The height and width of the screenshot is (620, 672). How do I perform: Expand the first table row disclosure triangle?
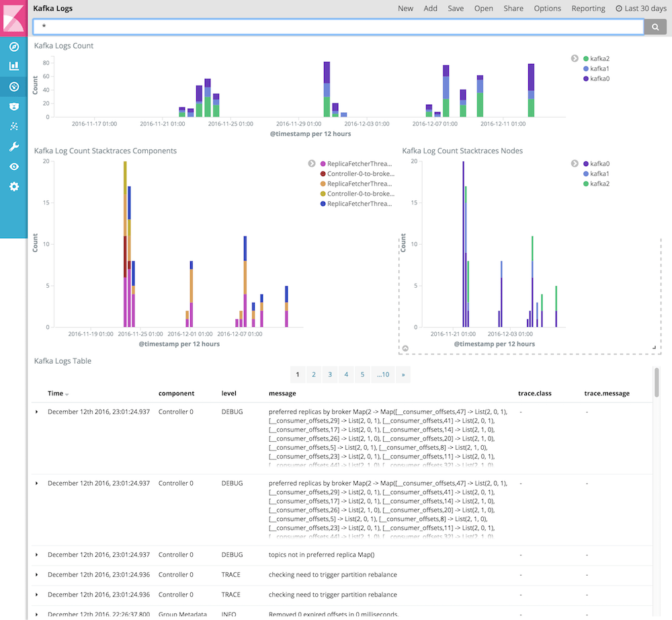click(36, 412)
